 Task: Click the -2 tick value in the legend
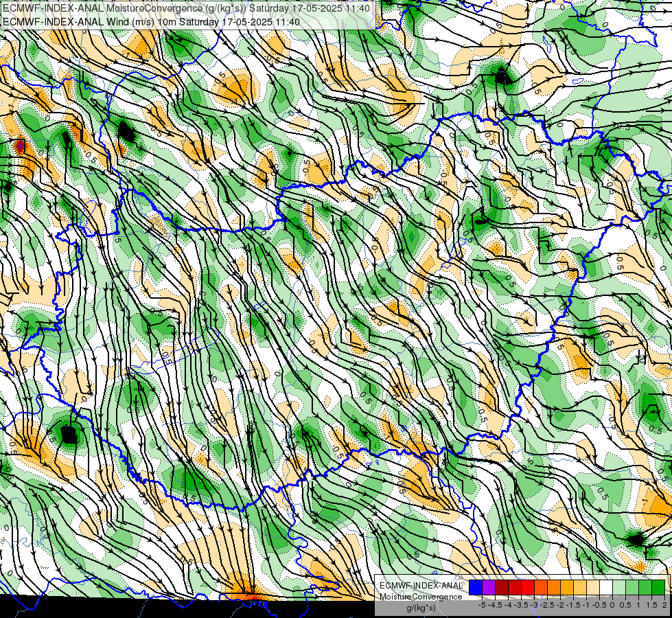click(x=561, y=605)
